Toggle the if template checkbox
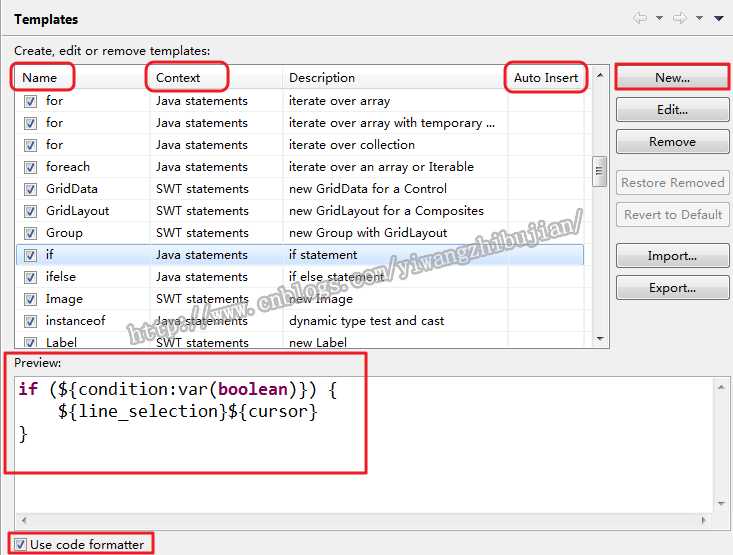This screenshot has height=555, width=733. [30, 255]
